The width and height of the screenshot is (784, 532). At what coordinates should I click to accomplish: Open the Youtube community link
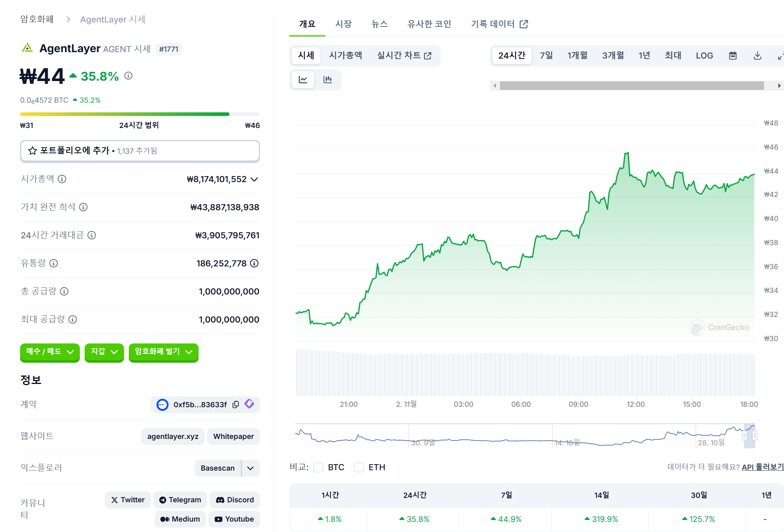[234, 519]
